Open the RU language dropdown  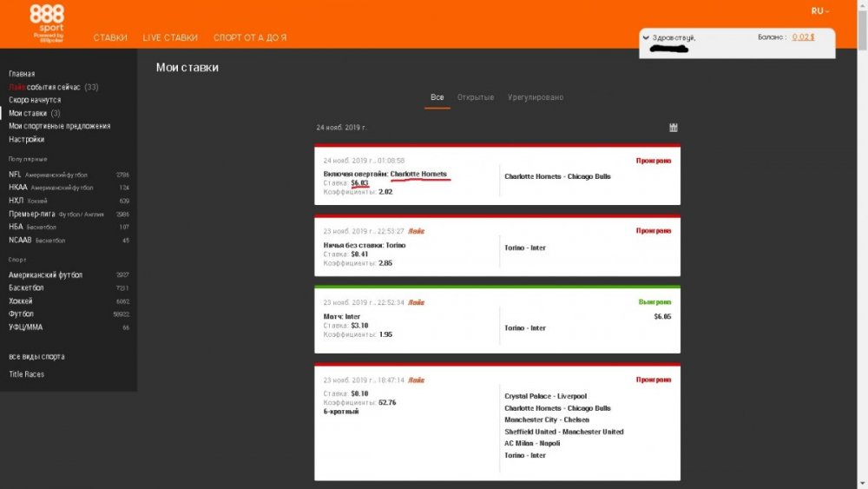[x=820, y=11]
